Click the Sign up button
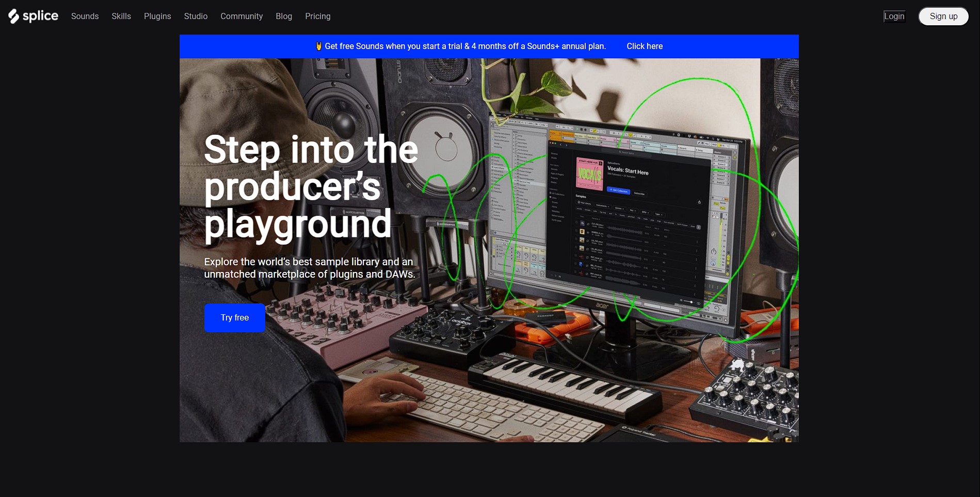980x497 pixels. pyautogui.click(x=943, y=16)
